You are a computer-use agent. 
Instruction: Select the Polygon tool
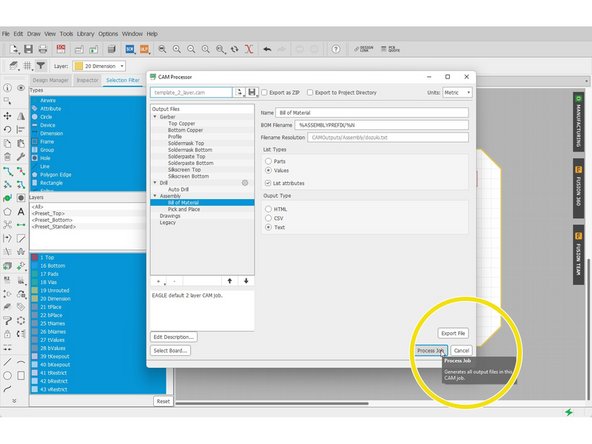pos(7,211)
